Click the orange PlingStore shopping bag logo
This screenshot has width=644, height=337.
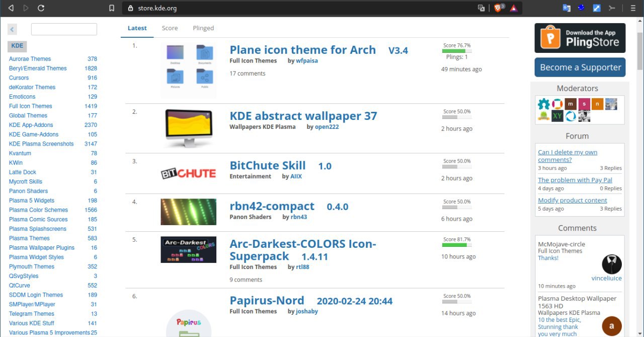pyautogui.click(x=550, y=38)
